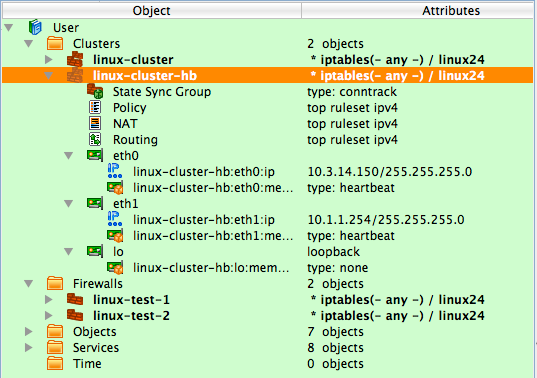The image size is (537, 378).
Task: Select State Sync Group item
Action: [162, 92]
